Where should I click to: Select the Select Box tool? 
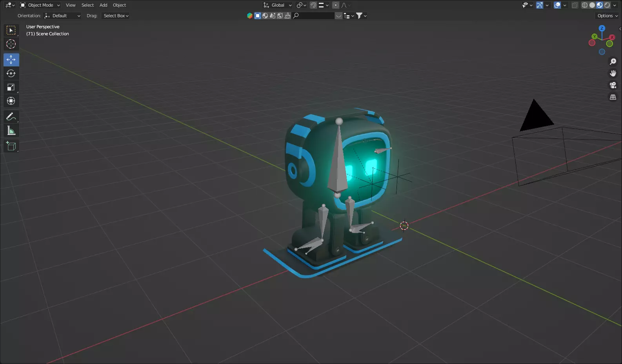tap(11, 30)
